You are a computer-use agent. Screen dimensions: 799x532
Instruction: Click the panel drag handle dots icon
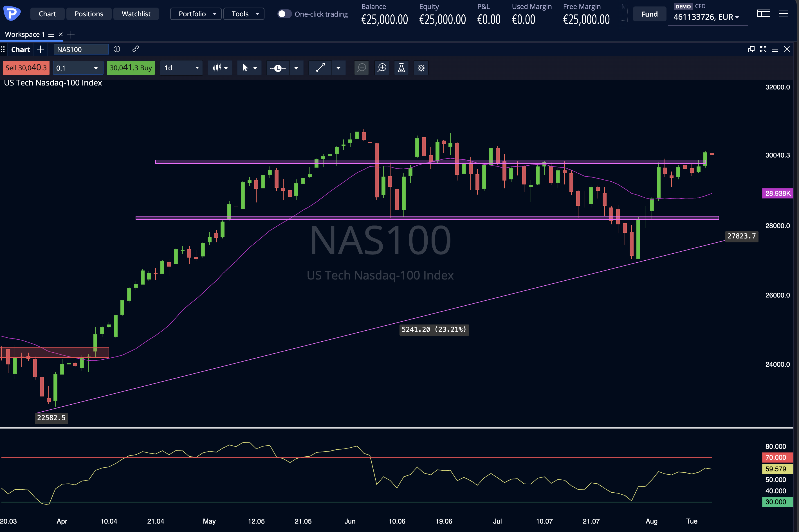[x=3, y=49]
